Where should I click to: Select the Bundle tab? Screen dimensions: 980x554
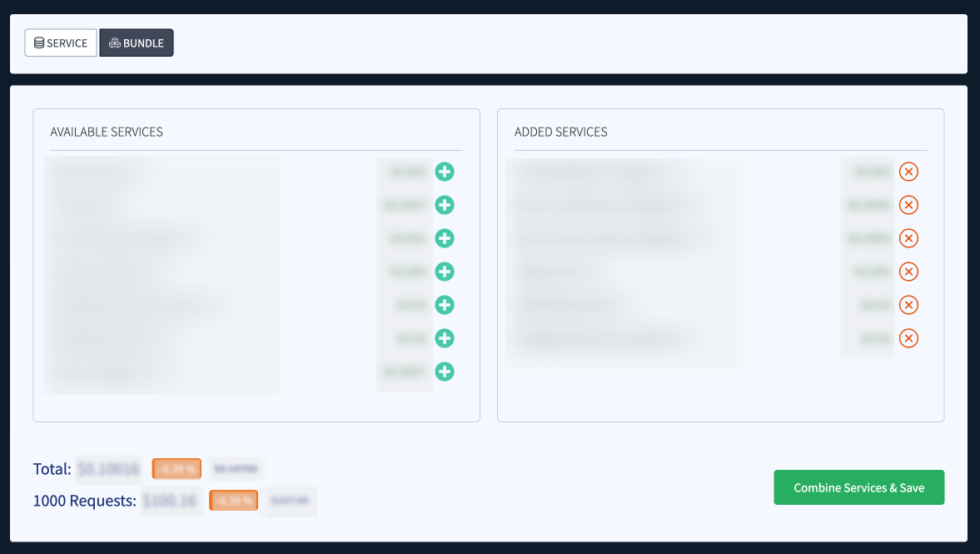[x=137, y=43]
